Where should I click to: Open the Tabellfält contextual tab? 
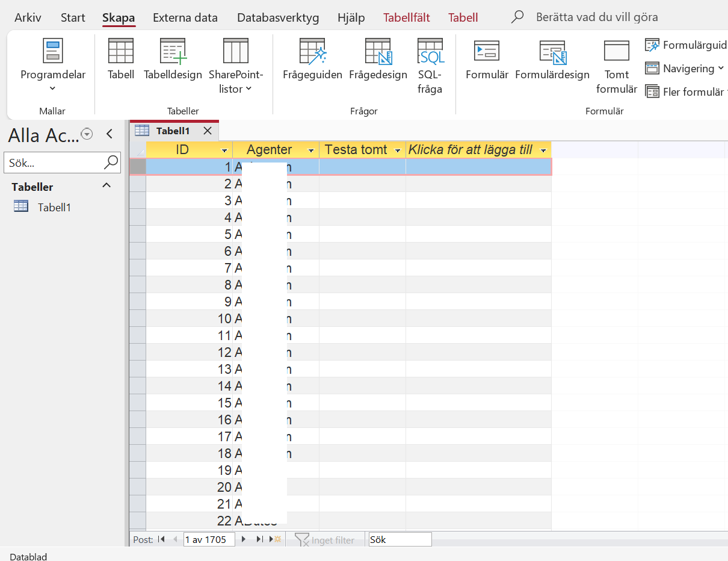tap(407, 17)
